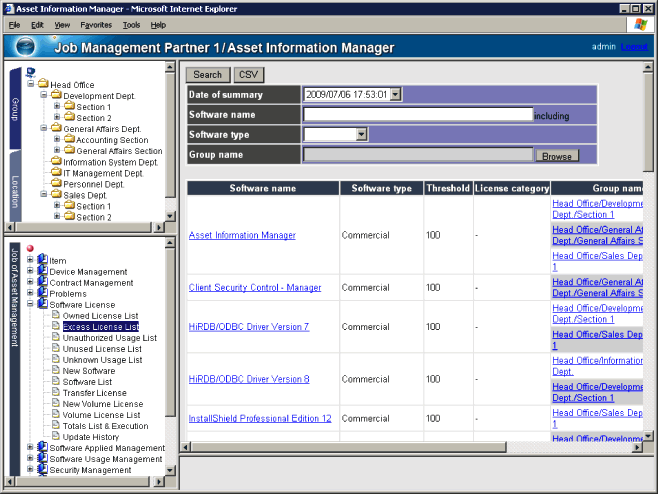
Task: Open the Software type dropdown
Action: point(362,134)
